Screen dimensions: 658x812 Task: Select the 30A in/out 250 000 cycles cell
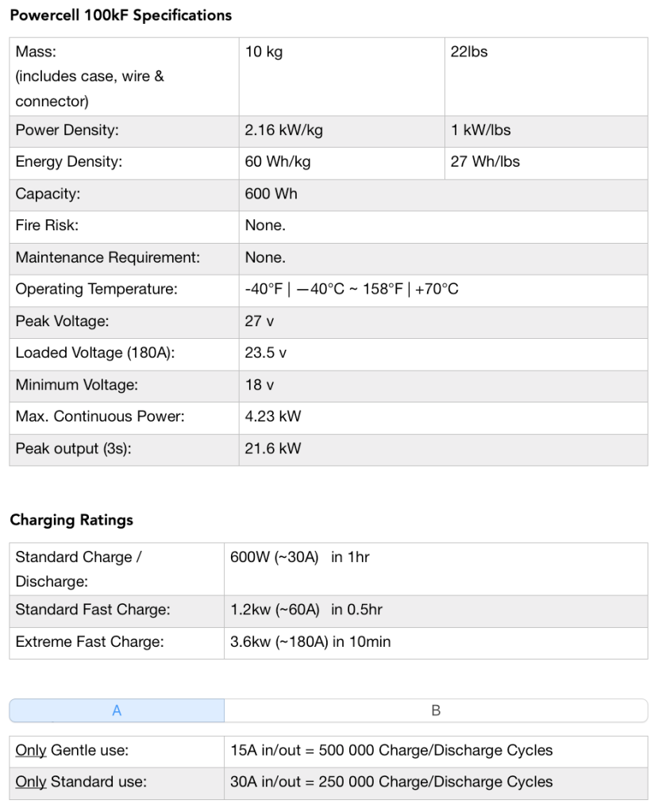coord(391,782)
